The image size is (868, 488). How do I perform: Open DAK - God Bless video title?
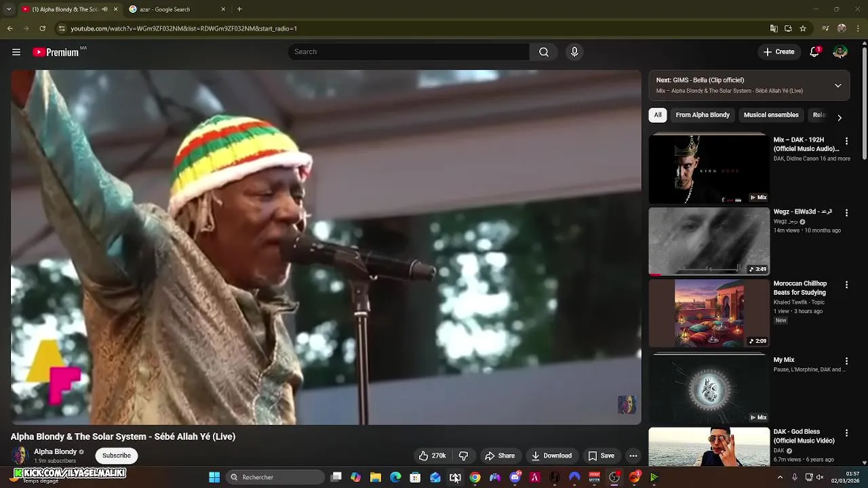point(804,436)
